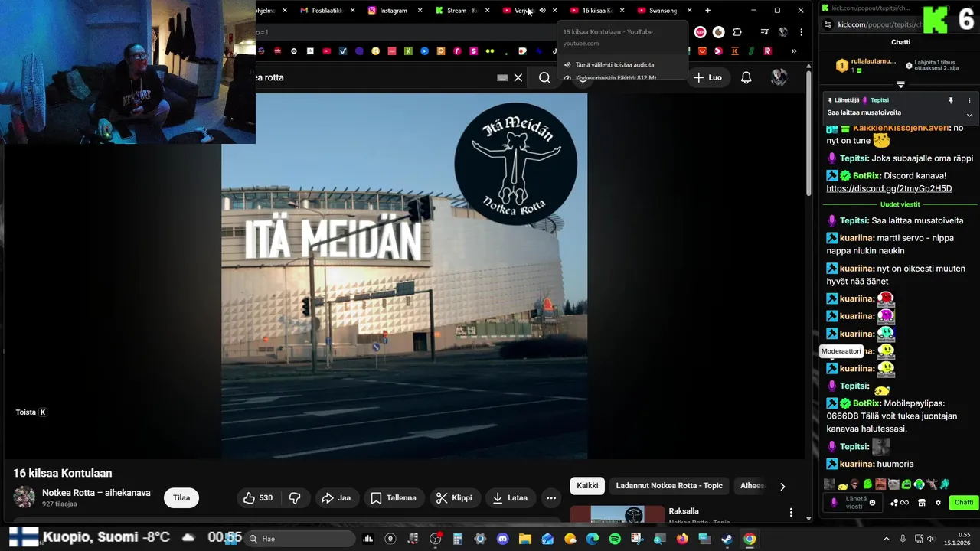The image size is (980, 551).
Task: Show more filter chips with right arrow
Action: click(782, 486)
